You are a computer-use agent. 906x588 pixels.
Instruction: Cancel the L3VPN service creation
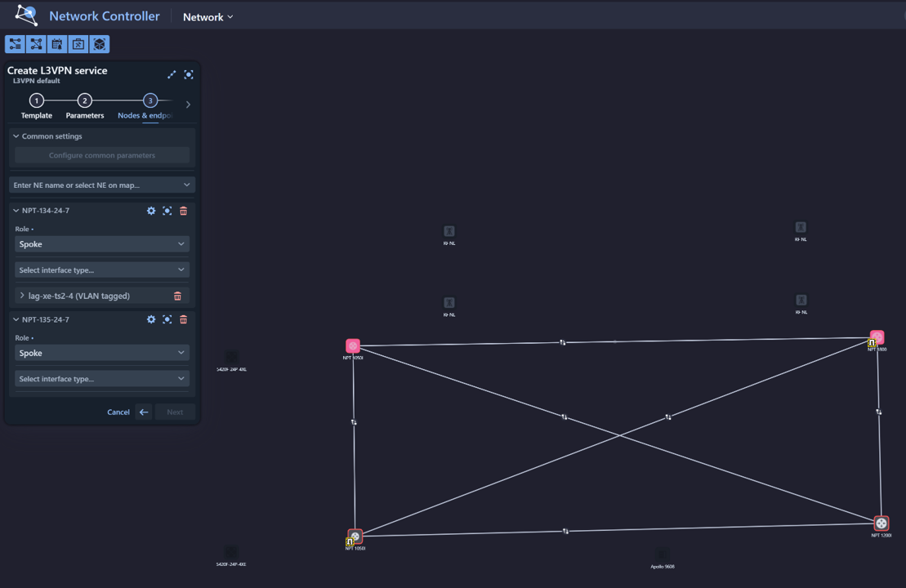(118, 412)
